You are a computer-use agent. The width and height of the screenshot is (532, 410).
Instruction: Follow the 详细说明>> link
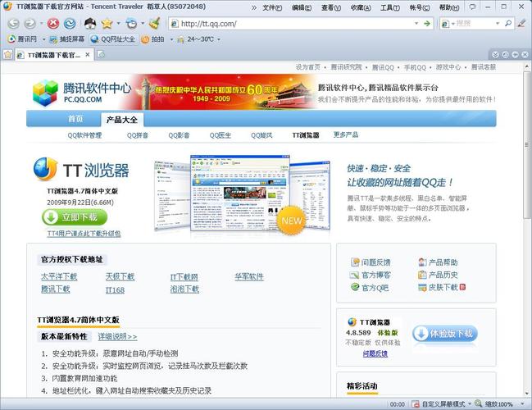tap(117, 337)
